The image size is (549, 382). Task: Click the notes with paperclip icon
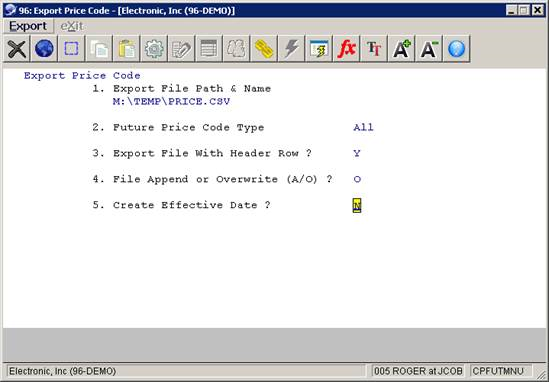tap(181, 49)
